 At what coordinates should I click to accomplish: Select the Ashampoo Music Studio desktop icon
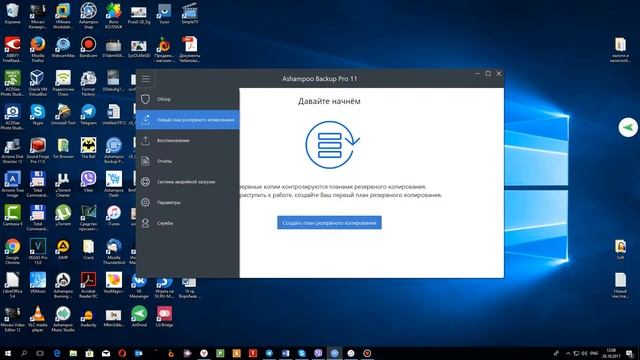[x=63, y=319]
